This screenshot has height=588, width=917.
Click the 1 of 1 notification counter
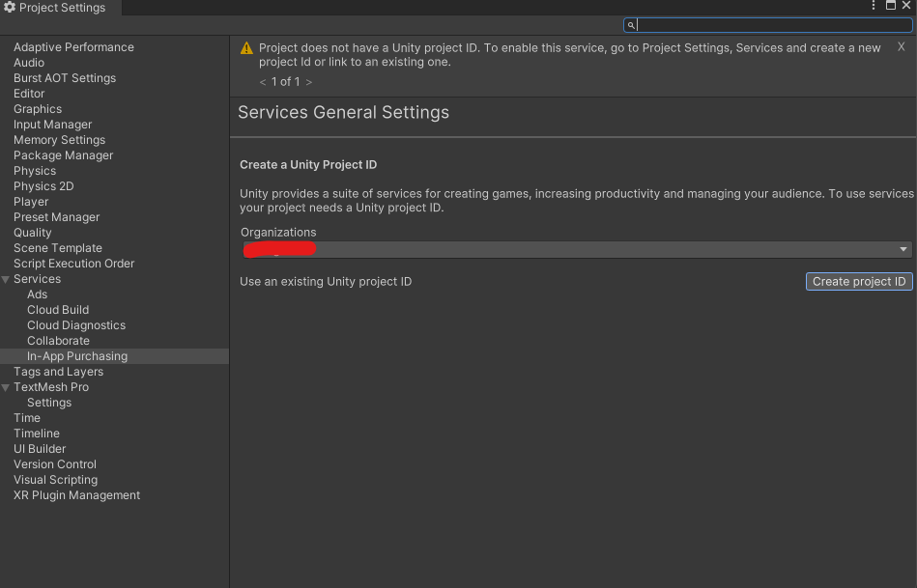285,82
